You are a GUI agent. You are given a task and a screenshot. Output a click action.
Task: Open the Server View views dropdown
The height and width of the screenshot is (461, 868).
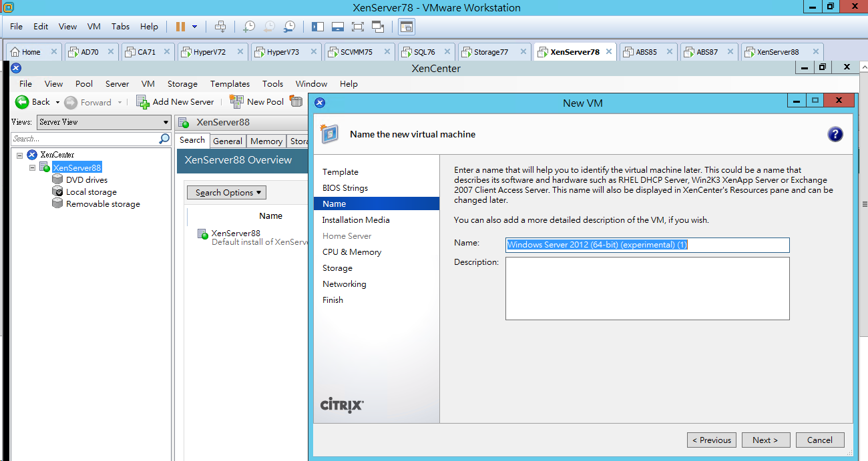click(x=104, y=122)
